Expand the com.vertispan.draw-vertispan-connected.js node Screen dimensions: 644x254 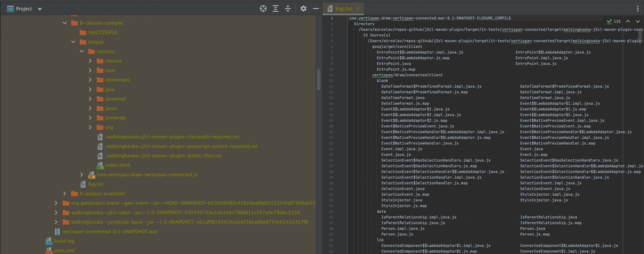coord(82,175)
